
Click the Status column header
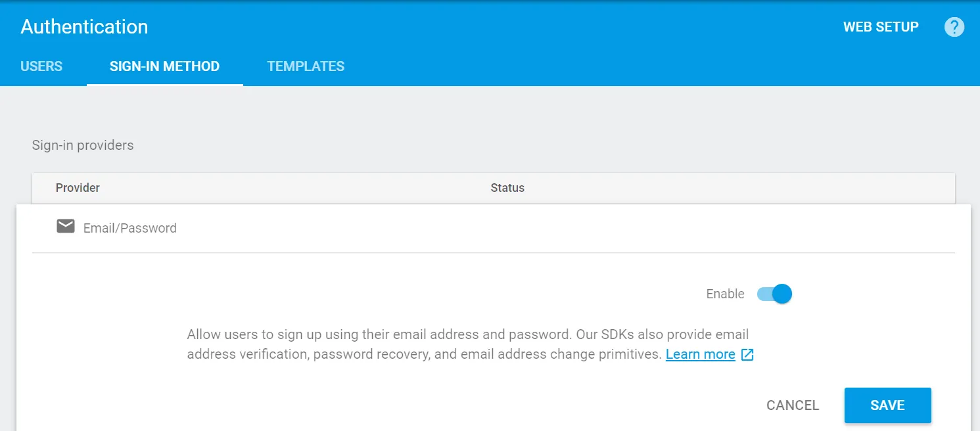pyautogui.click(x=507, y=188)
